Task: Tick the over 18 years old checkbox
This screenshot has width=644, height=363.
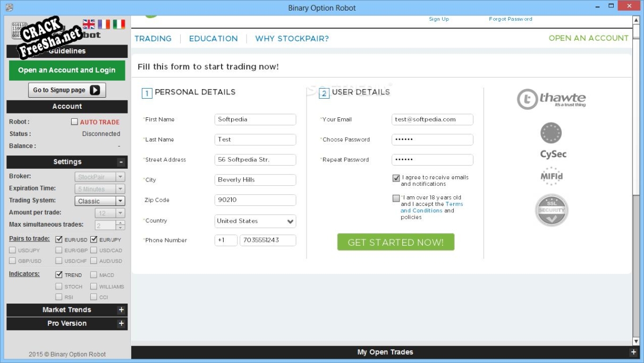Action: (x=396, y=198)
